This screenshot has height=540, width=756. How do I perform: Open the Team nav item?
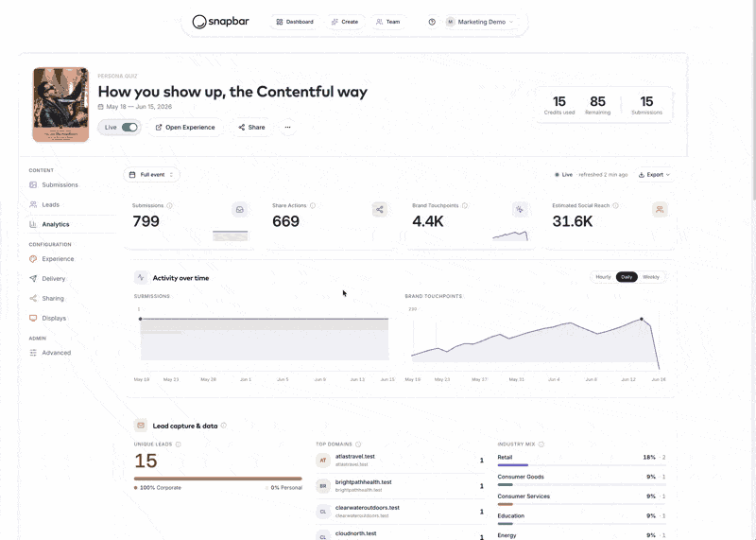pyautogui.click(x=388, y=22)
